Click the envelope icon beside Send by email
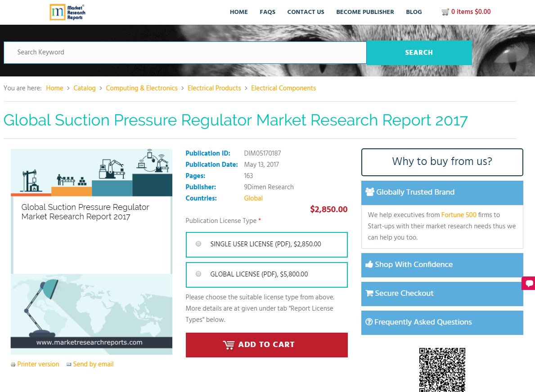The image size is (535, 392). coord(69,365)
